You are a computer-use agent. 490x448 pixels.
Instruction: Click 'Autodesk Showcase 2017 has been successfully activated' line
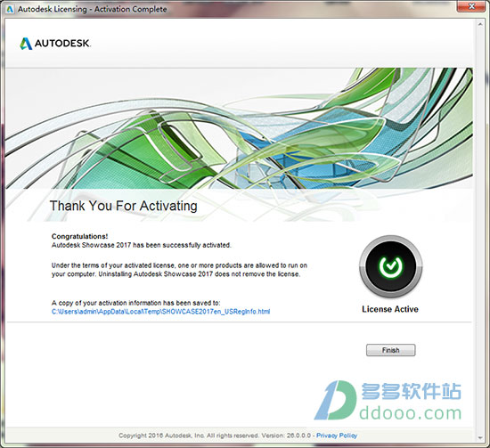click(142, 245)
